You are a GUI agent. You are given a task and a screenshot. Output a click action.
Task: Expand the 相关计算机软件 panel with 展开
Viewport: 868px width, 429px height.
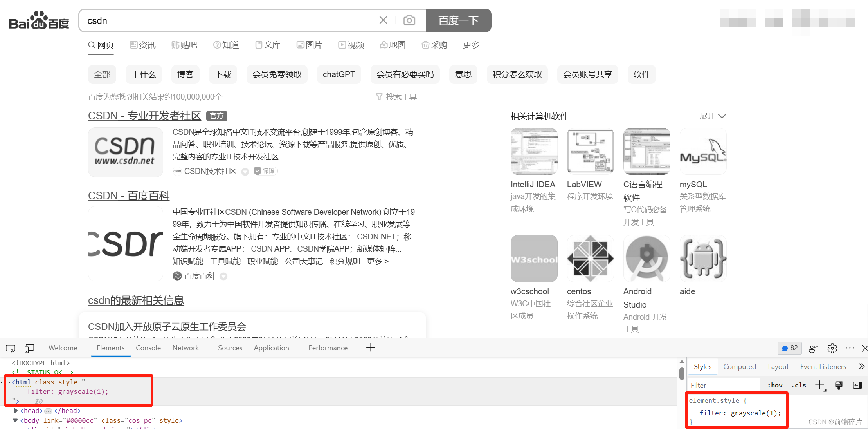(x=713, y=116)
